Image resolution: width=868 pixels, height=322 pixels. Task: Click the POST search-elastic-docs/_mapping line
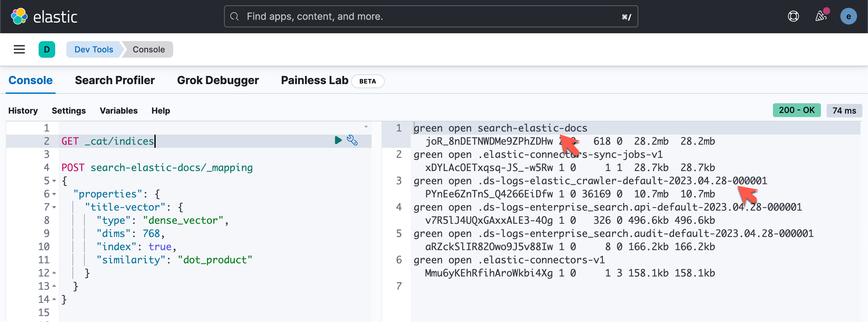157,167
